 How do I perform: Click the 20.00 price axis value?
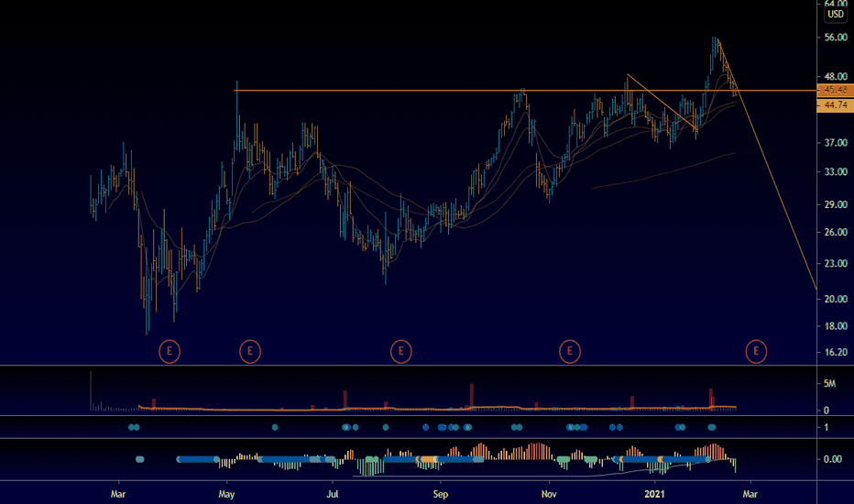pyautogui.click(x=836, y=299)
